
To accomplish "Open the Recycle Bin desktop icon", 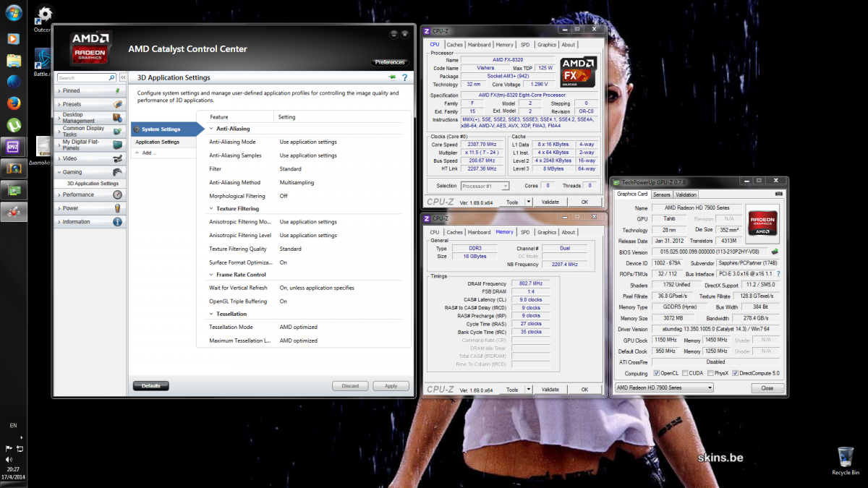I will [845, 461].
